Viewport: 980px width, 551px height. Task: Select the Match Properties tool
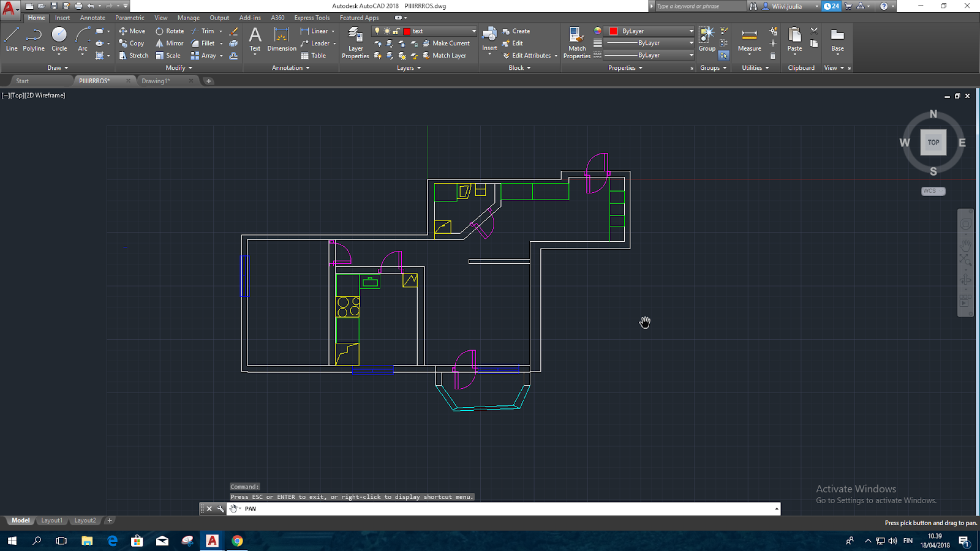[576, 43]
